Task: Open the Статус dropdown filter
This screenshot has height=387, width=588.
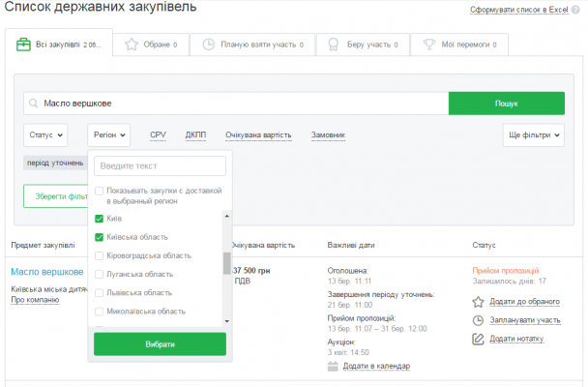Action: pos(45,135)
